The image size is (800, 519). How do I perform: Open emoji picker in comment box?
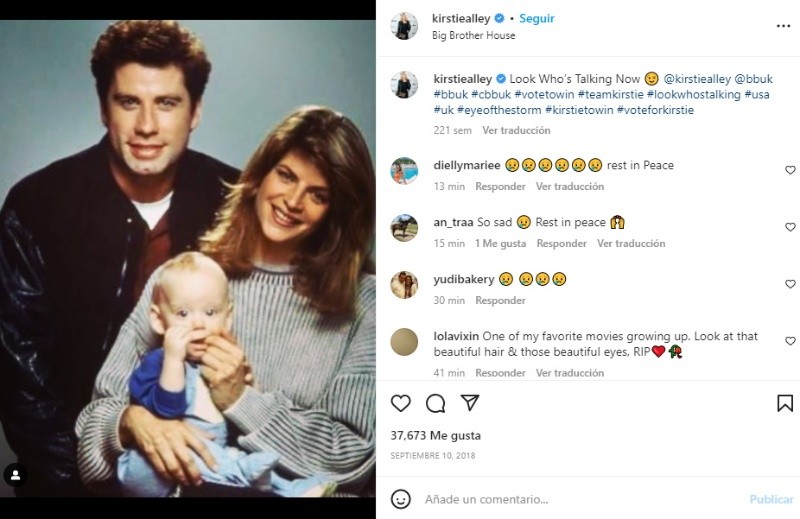[401, 499]
